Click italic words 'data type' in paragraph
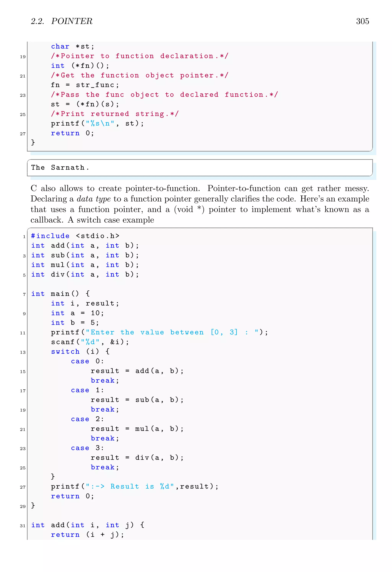Image resolution: width=392 pixels, height=572 pixels. (x=94, y=199)
